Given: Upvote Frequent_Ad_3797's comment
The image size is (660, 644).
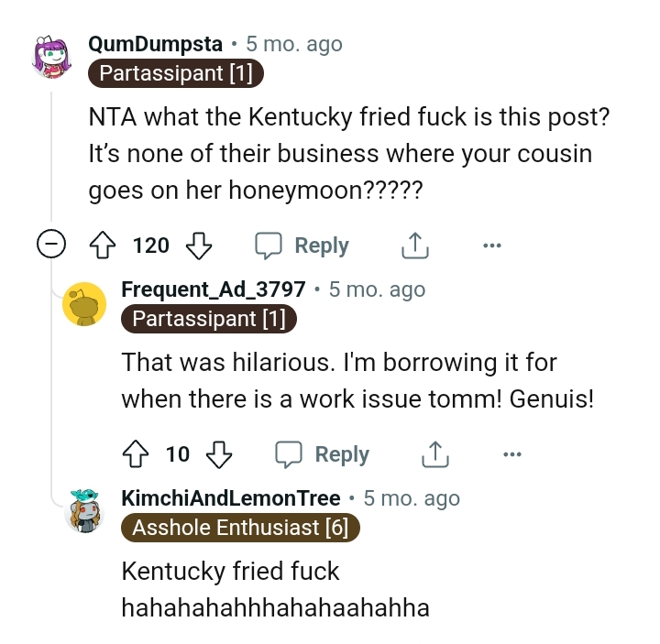Looking at the screenshot, I should pos(134,454).
